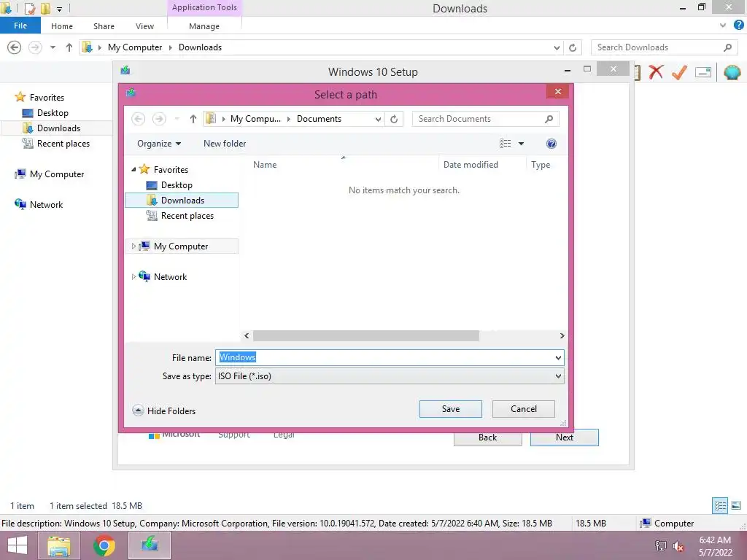The height and width of the screenshot is (560, 747).
Task: Click Windows Start button
Action: (x=18, y=545)
